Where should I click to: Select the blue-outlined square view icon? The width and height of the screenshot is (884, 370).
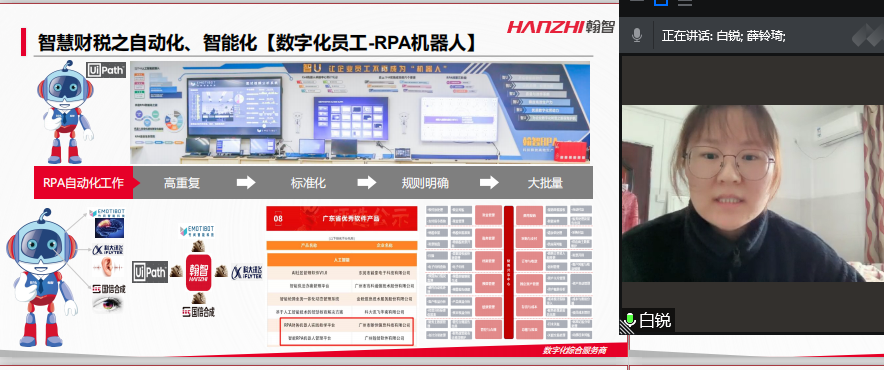pyautogui.click(x=661, y=2)
